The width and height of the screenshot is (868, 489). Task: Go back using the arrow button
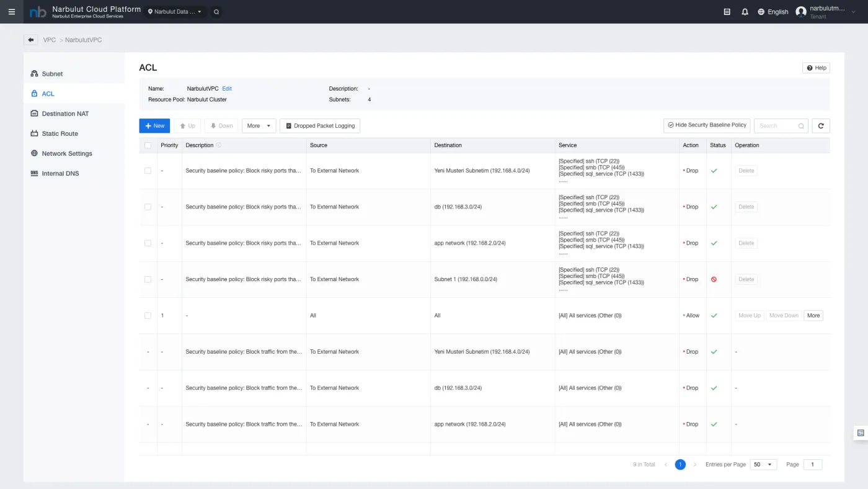tap(31, 40)
